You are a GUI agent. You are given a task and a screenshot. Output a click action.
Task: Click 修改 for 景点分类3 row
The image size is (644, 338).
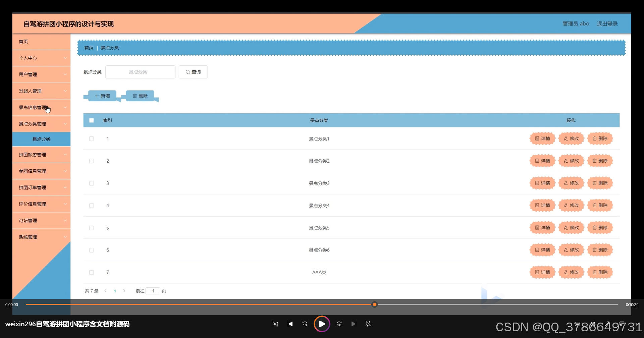[x=571, y=183]
